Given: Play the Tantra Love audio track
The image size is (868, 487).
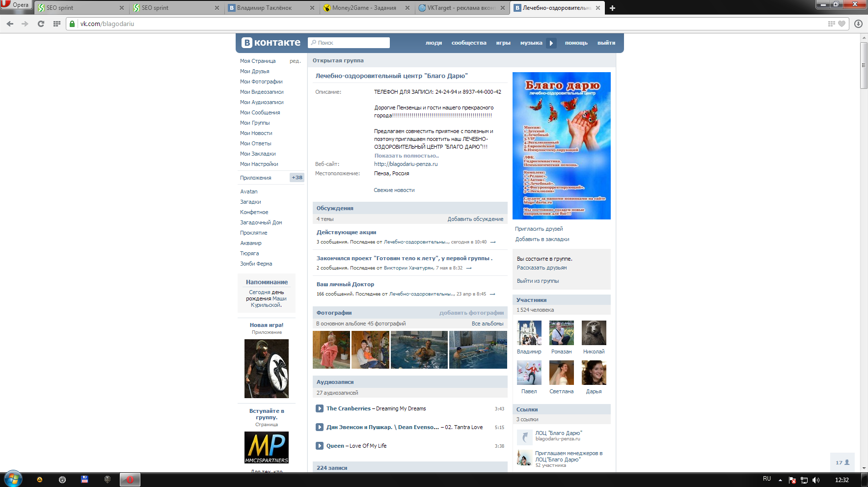Looking at the screenshot, I should [x=320, y=427].
